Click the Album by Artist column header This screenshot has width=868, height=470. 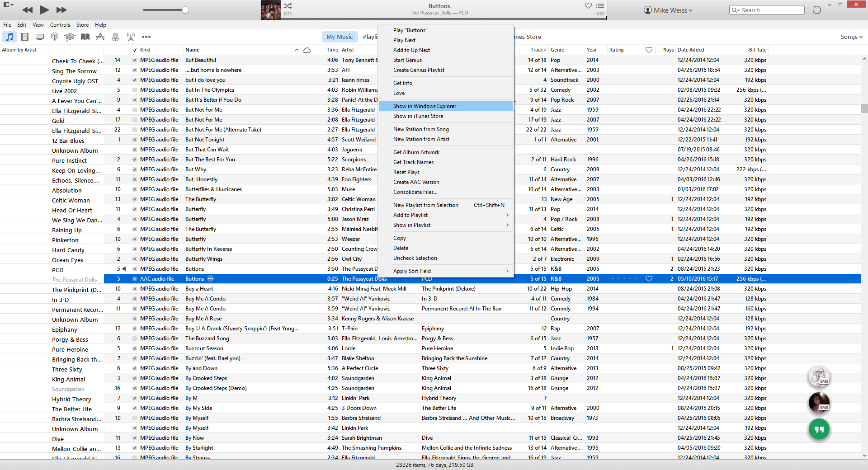coord(19,50)
